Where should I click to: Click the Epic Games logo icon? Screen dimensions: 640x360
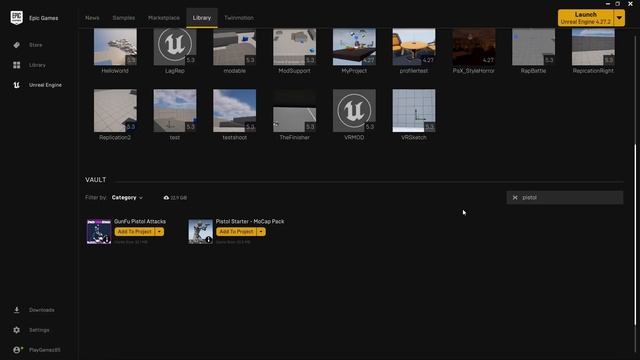point(17,18)
